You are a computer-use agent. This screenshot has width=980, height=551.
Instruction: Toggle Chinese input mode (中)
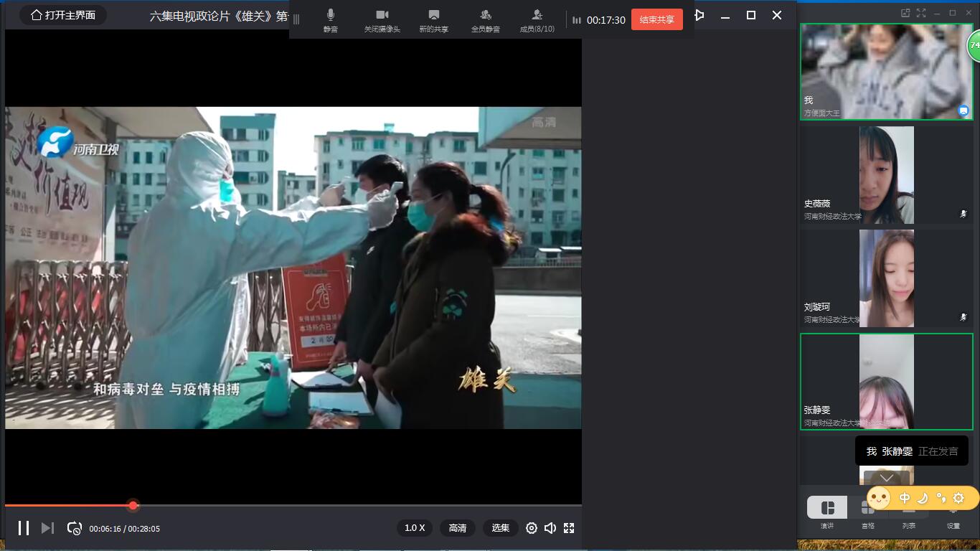click(x=905, y=498)
